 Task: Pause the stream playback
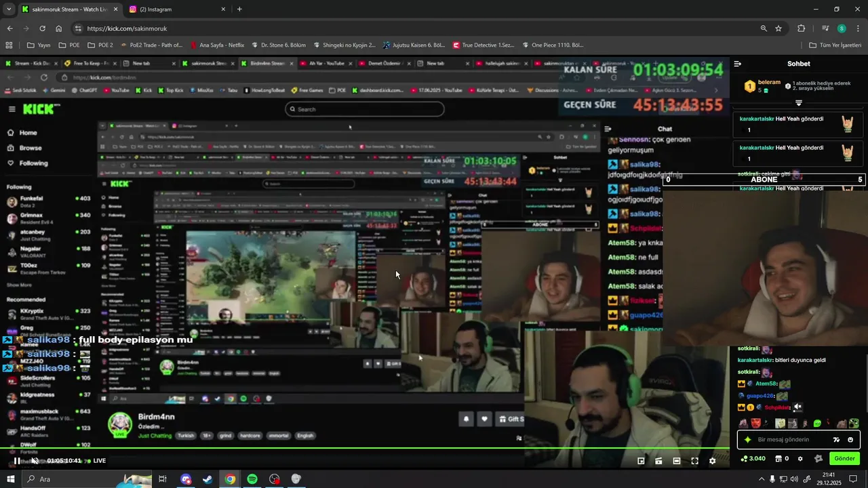17,461
